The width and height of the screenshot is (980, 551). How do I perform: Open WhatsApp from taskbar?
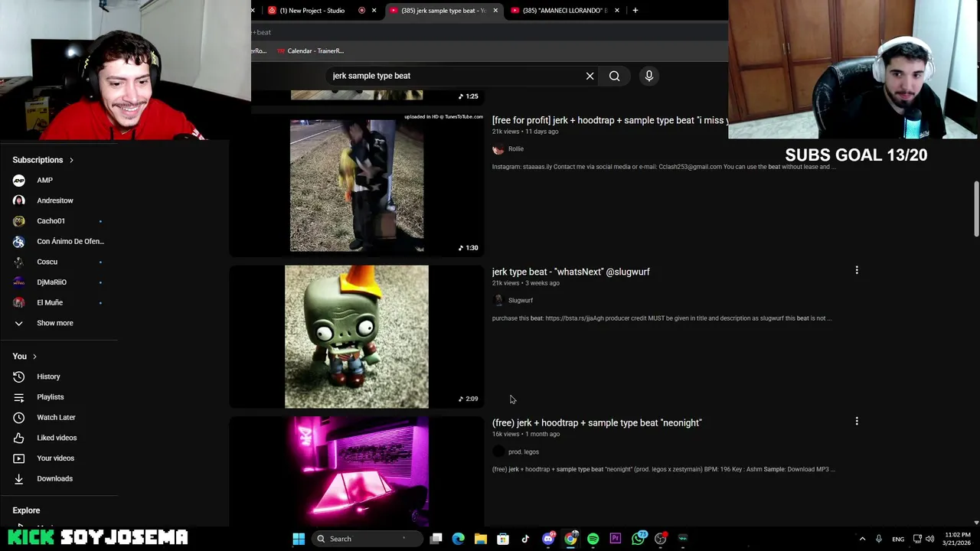point(639,539)
